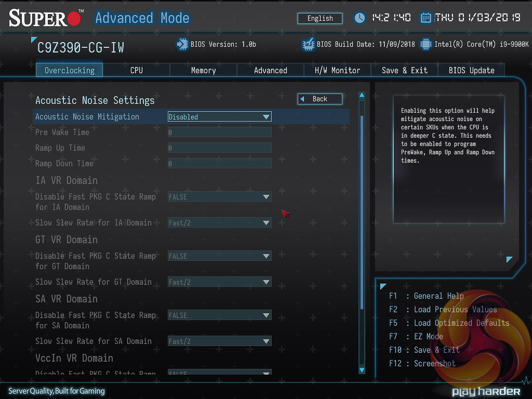532x399 pixels.
Task: Click the Pre Wake Time input field
Action: pyautogui.click(x=219, y=132)
